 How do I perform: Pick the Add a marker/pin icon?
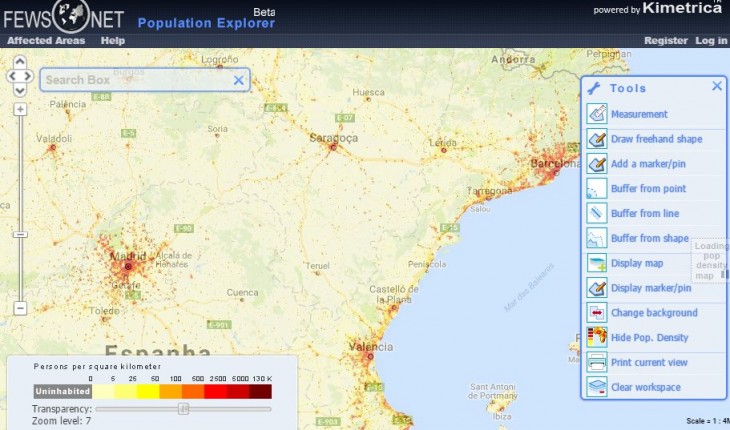tap(597, 164)
